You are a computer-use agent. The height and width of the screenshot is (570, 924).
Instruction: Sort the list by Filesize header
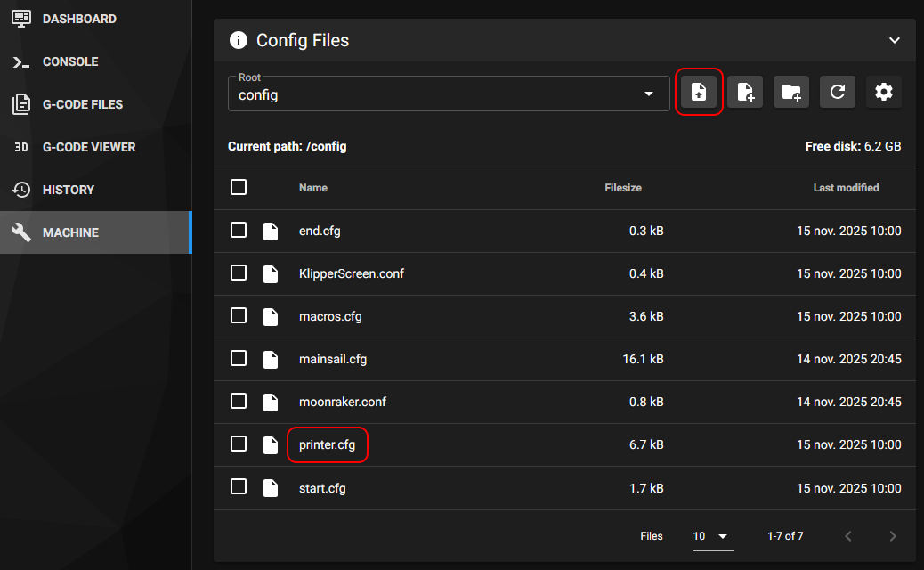click(x=623, y=188)
